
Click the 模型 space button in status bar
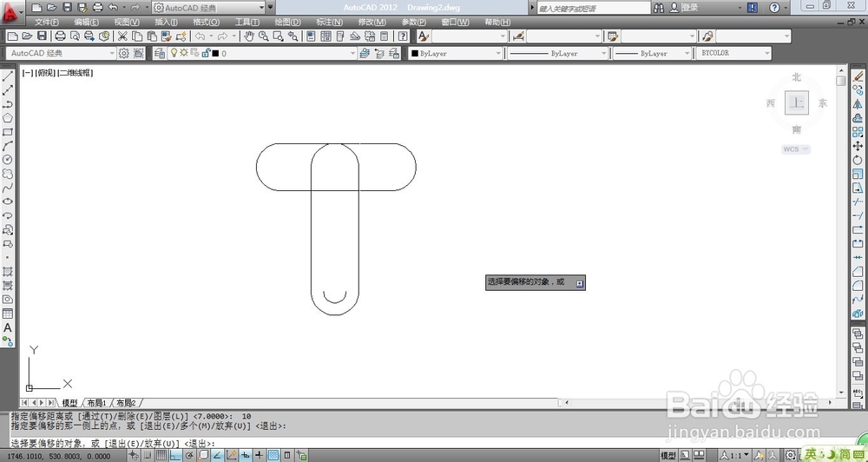668,455
